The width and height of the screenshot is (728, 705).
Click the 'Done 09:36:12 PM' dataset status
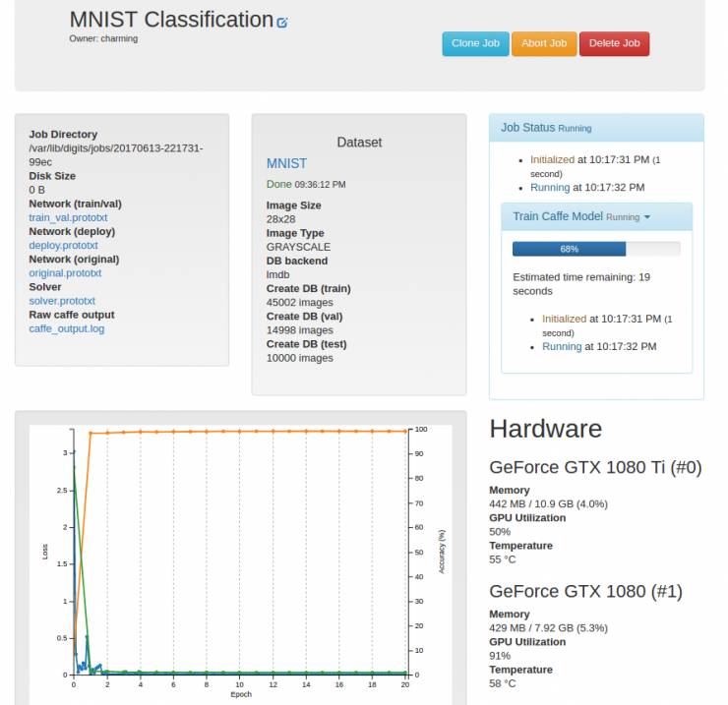coord(306,184)
